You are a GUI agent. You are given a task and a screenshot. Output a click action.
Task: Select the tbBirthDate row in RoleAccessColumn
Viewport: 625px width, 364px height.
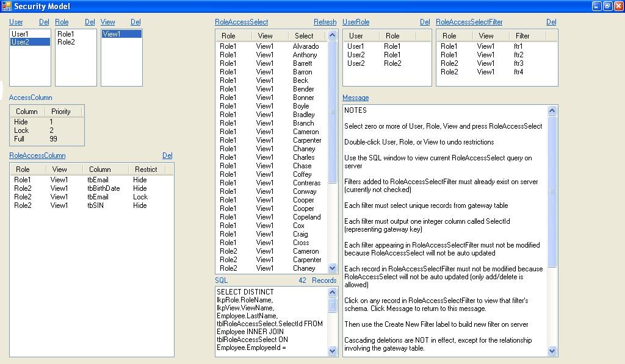pos(103,188)
